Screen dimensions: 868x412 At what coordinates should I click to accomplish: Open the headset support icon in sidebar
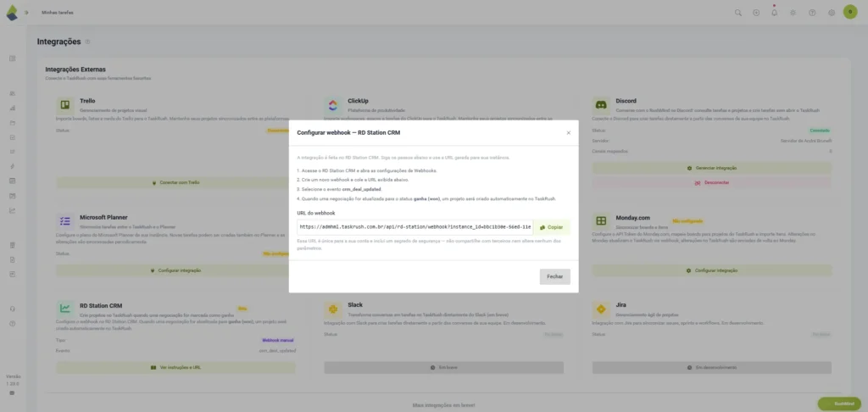coord(12,309)
